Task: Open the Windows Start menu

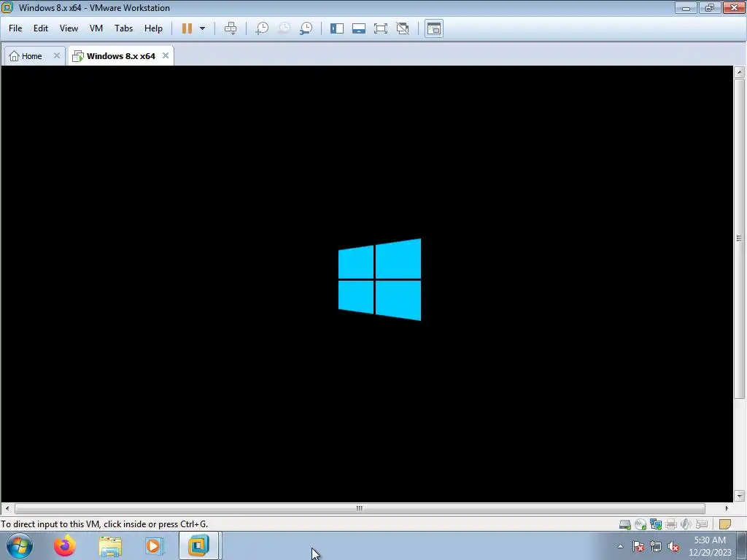Action: coord(20,545)
